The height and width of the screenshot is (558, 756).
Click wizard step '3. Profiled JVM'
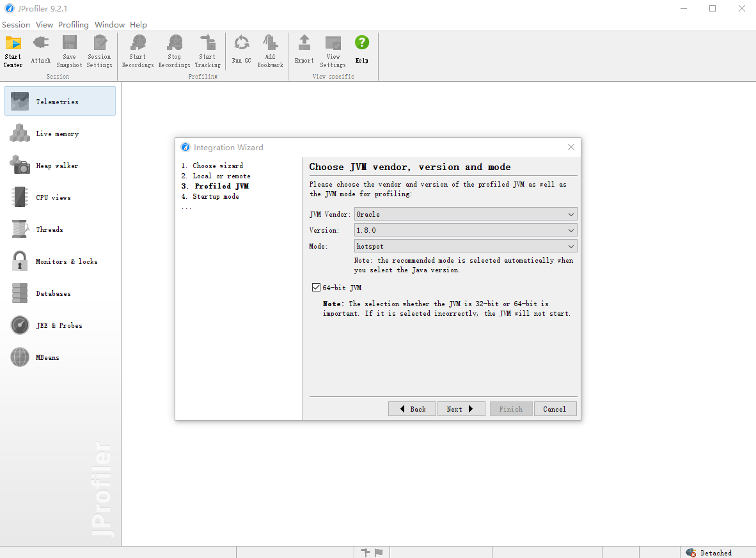point(215,186)
